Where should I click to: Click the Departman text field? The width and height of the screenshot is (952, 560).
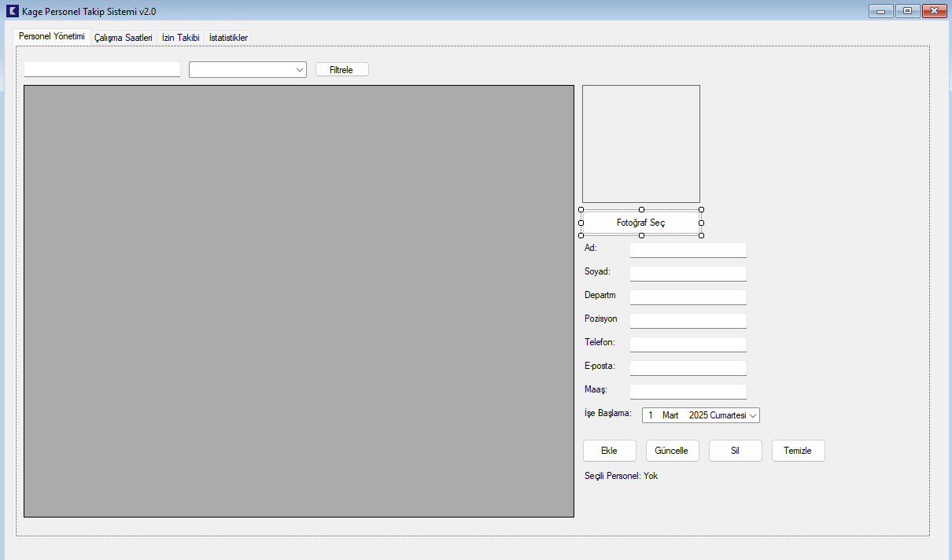coord(688,297)
